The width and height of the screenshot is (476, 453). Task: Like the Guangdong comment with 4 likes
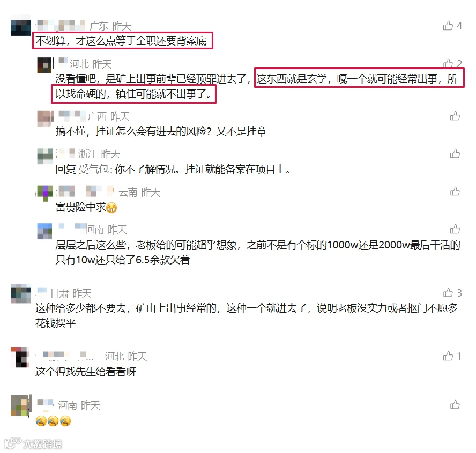448,26
